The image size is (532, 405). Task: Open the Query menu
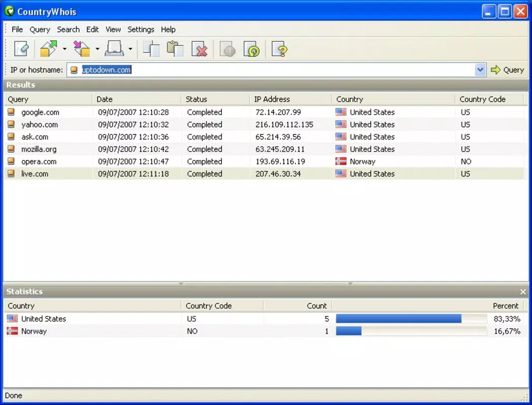[x=40, y=29]
